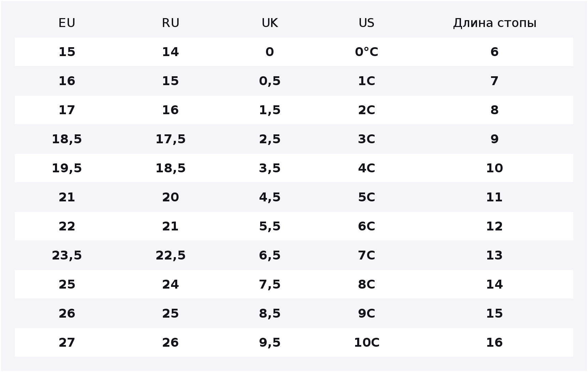The image size is (588, 372).
Task: Click the RU column header
Action: (170, 23)
